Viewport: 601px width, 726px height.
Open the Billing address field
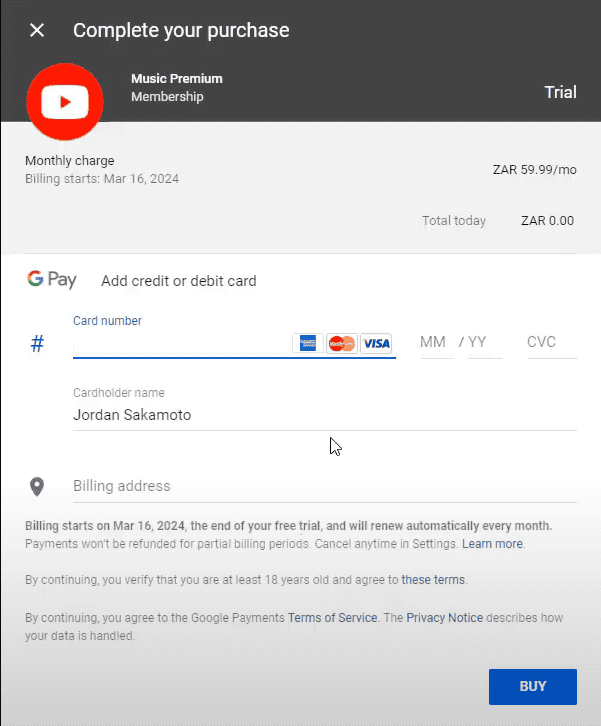tap(325, 486)
